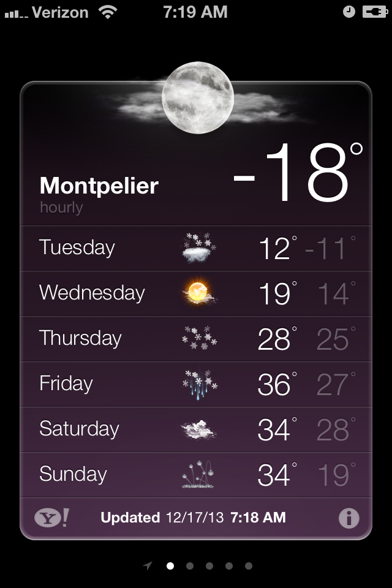Switch to the last city page dot

(249, 566)
